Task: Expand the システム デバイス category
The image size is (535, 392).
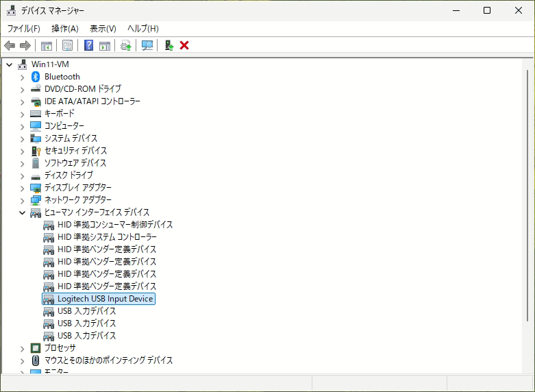Action: 23,139
